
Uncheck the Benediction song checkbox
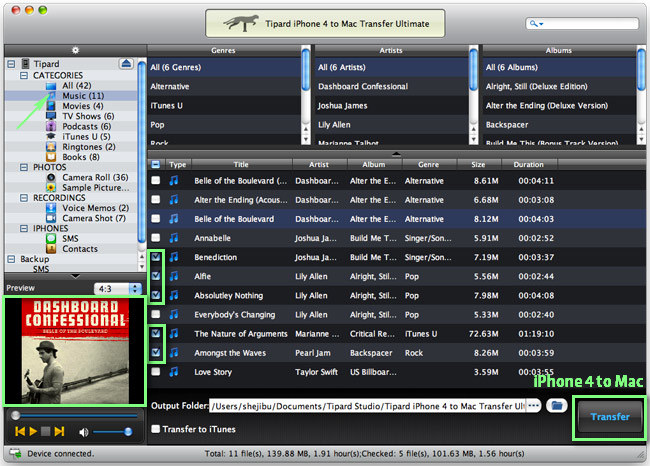point(155,257)
